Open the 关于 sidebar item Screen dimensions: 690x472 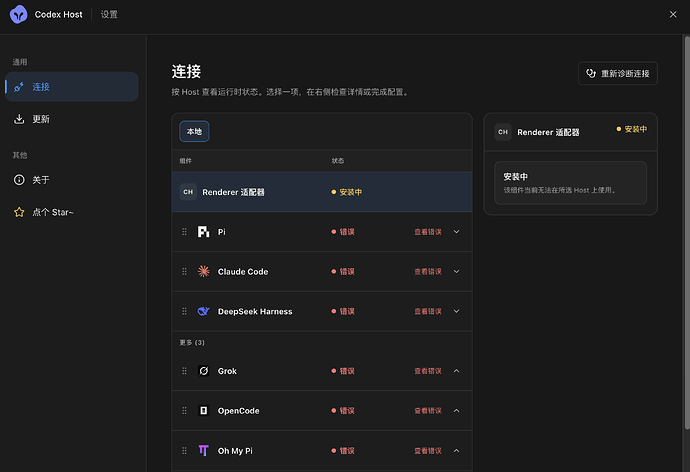[x=72, y=180]
